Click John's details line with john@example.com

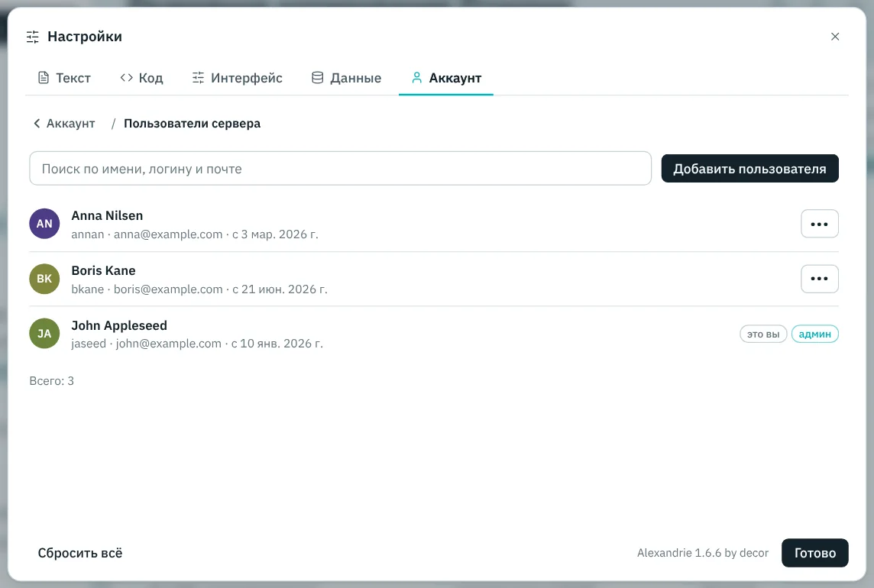197,344
